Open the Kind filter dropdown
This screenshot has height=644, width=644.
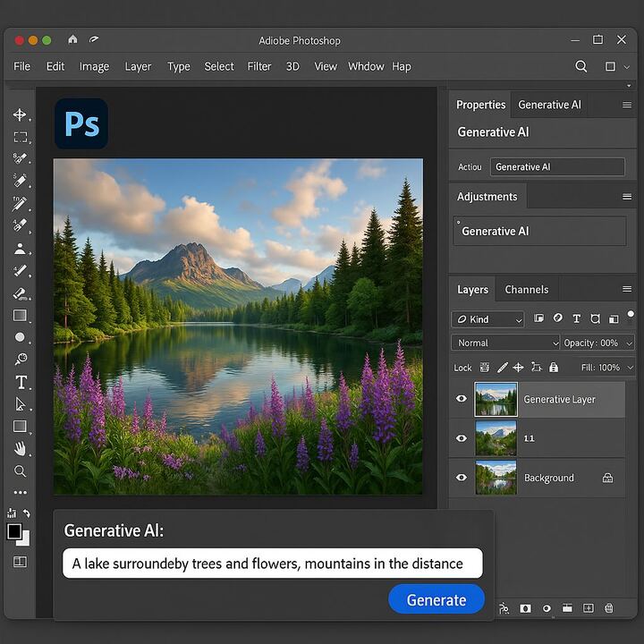click(x=487, y=319)
